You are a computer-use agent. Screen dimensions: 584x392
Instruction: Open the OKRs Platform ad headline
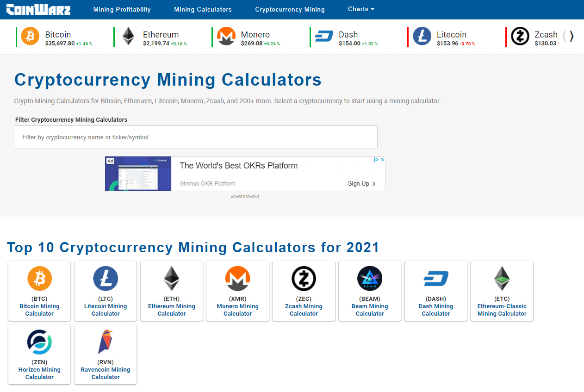tap(238, 166)
